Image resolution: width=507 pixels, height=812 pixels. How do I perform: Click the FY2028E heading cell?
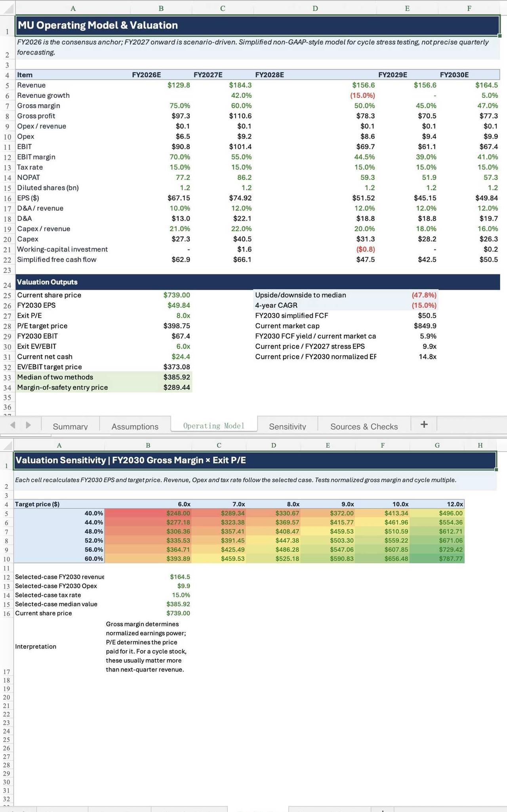click(x=315, y=75)
